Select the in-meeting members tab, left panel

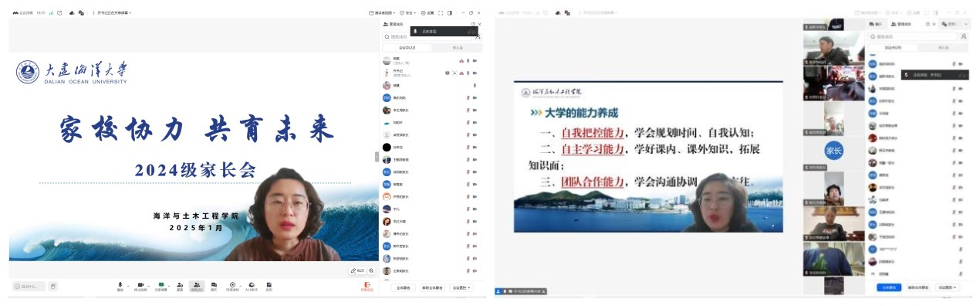(x=407, y=48)
